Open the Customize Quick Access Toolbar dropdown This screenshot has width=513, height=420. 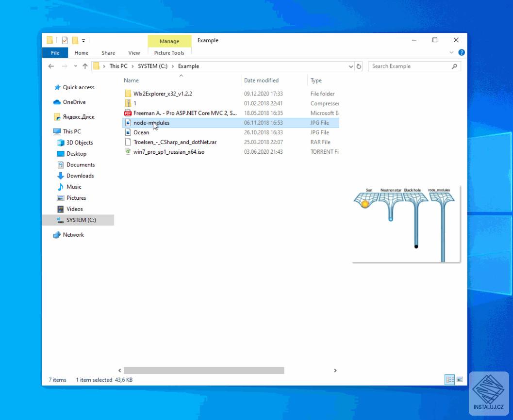click(83, 41)
